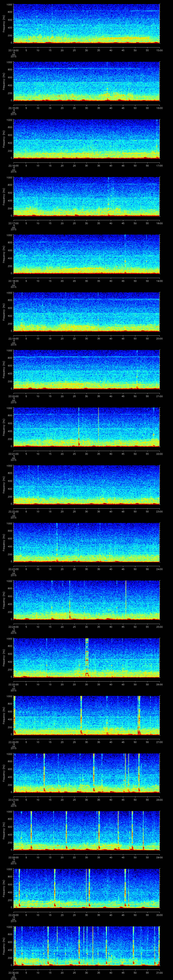This screenshot has height=980, width=173.
Task: Select the vertical line at 35 seconds in 22:21 spectrogram
Action: (98, 426)
